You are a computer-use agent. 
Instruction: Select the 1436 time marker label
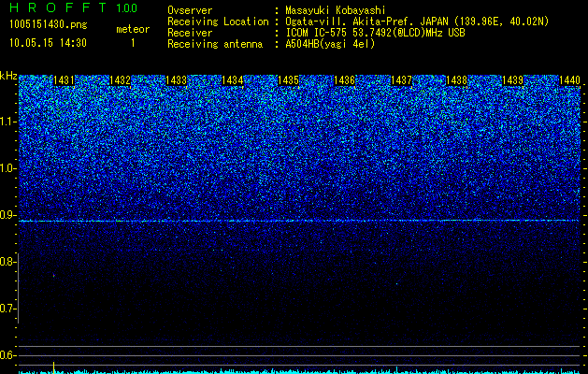click(345, 80)
